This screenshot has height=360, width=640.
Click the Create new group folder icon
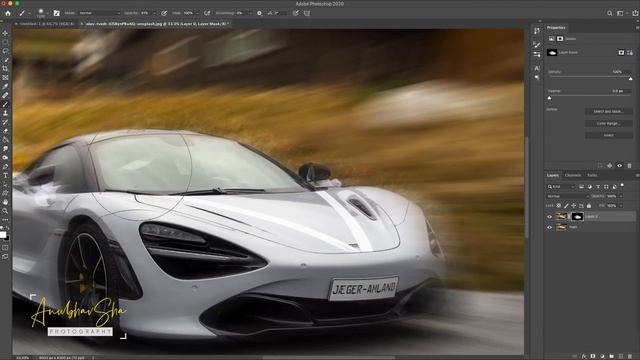pyautogui.click(x=611, y=356)
